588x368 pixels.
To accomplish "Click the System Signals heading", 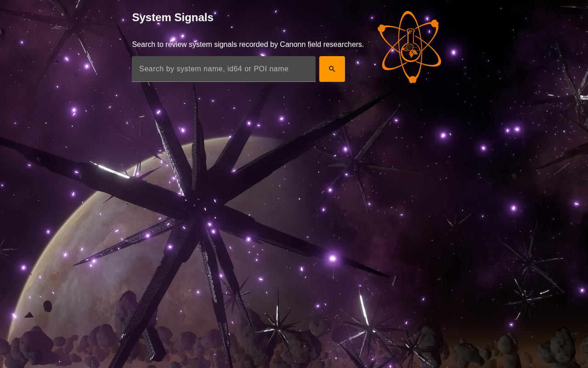I will click(x=173, y=17).
